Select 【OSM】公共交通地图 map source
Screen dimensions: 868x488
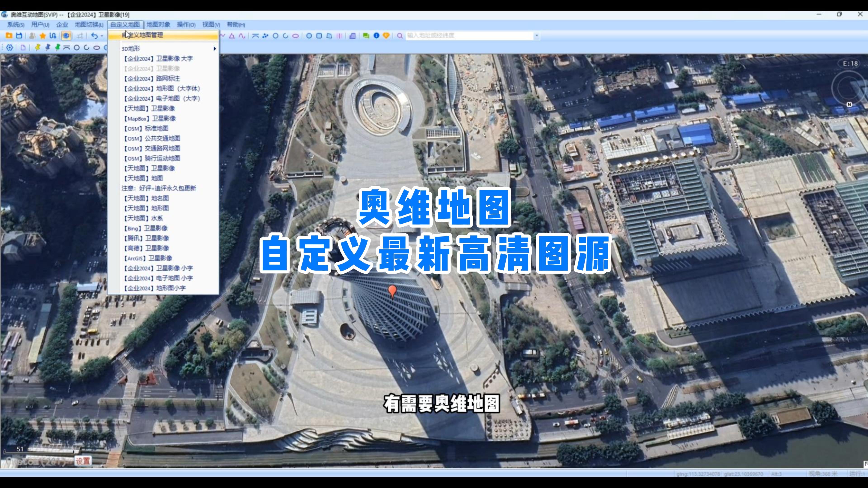point(163,138)
